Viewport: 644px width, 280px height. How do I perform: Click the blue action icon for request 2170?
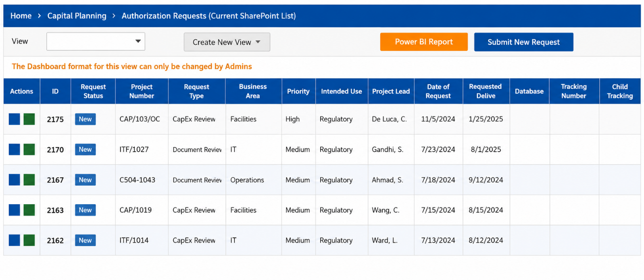[15, 149]
